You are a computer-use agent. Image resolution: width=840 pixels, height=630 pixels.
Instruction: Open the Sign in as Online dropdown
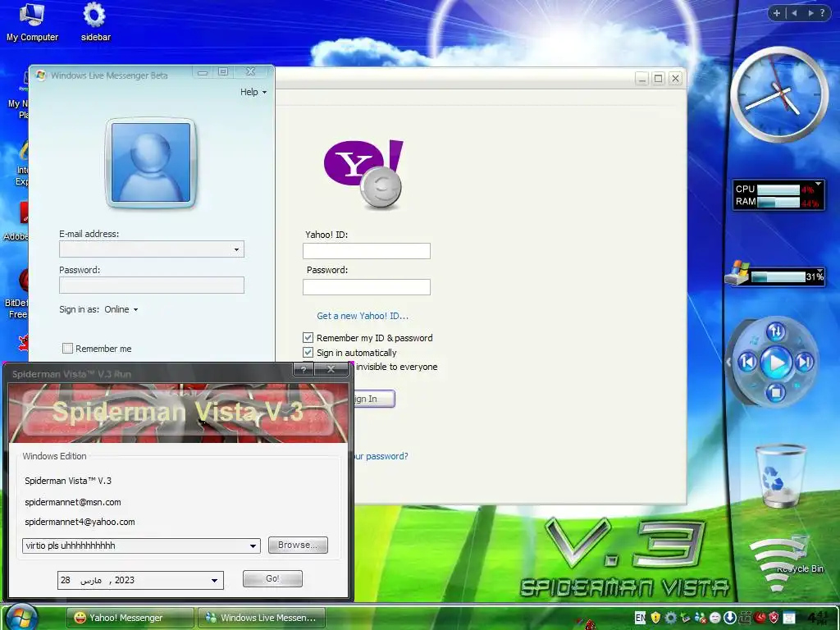click(x=121, y=309)
